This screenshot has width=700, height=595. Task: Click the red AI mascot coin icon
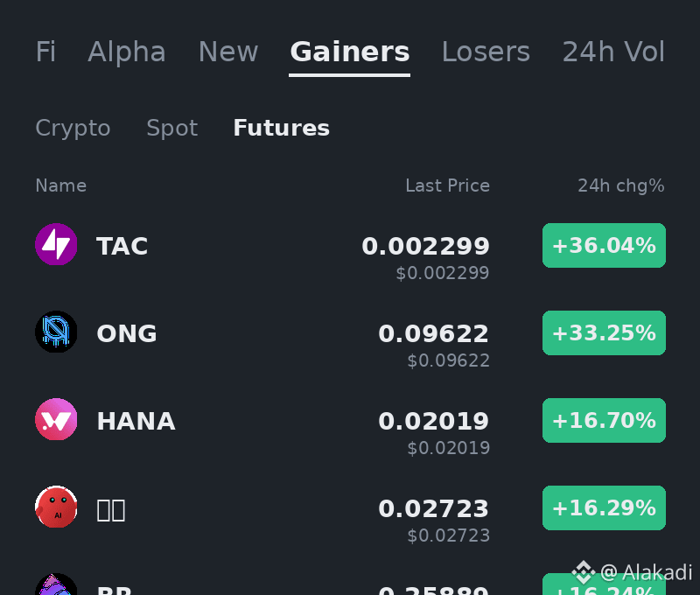click(56, 507)
